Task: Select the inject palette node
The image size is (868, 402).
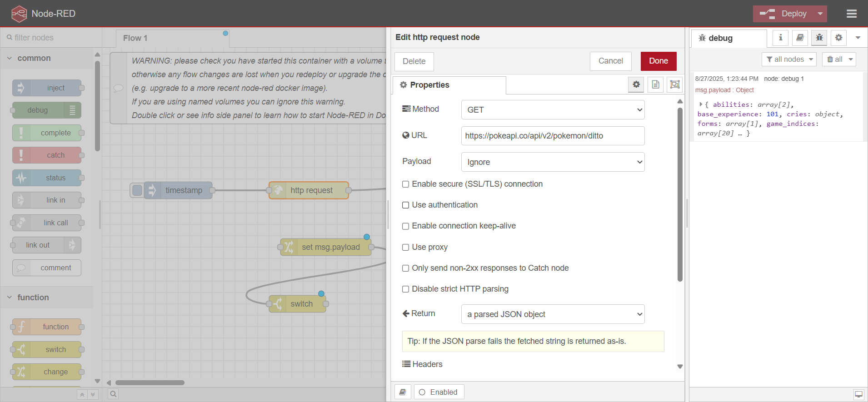Action: tap(47, 88)
